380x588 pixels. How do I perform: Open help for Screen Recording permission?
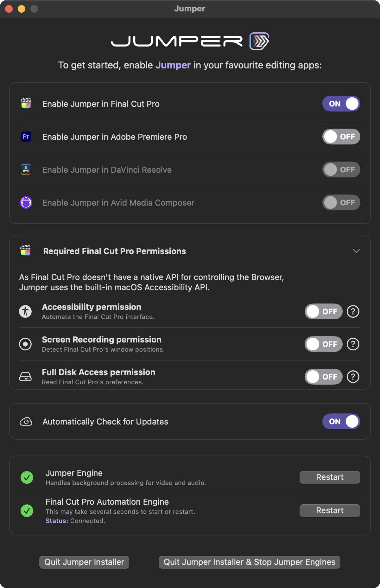point(353,344)
